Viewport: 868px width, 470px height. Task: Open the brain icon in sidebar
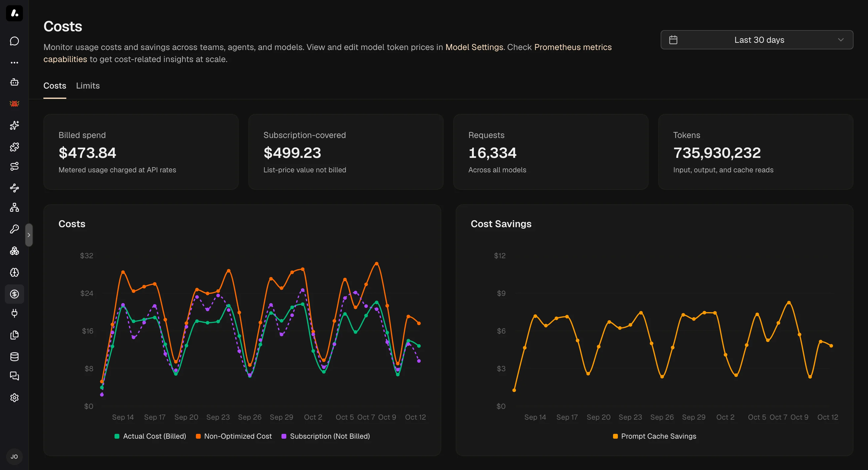[x=14, y=272]
